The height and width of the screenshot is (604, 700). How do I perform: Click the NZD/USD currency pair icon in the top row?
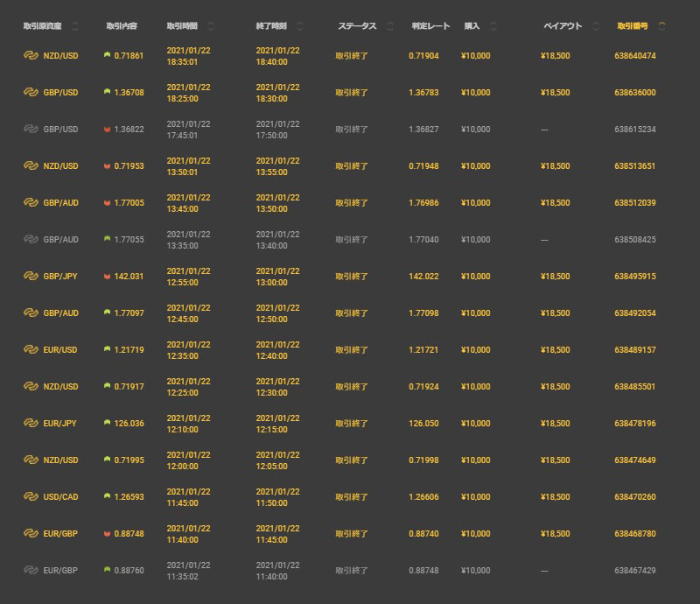(31, 55)
